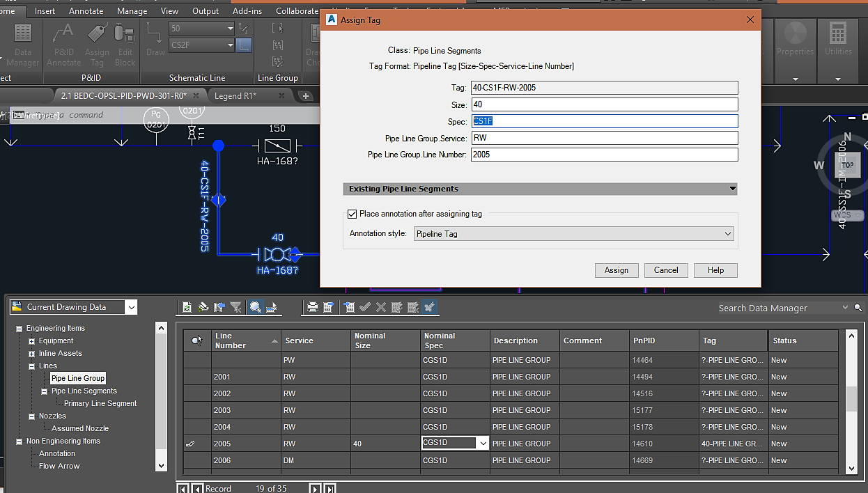Click the Tag input field
The height and width of the screenshot is (493, 868).
pos(605,87)
